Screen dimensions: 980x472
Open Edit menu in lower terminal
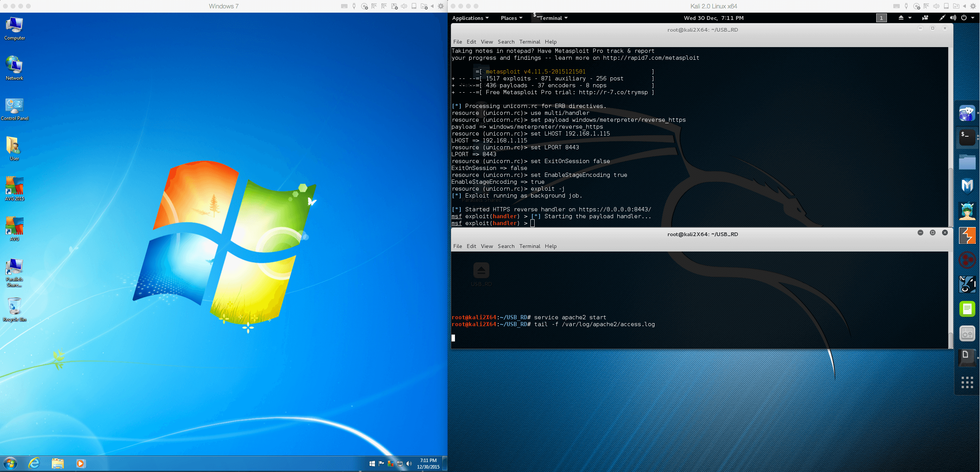click(471, 246)
